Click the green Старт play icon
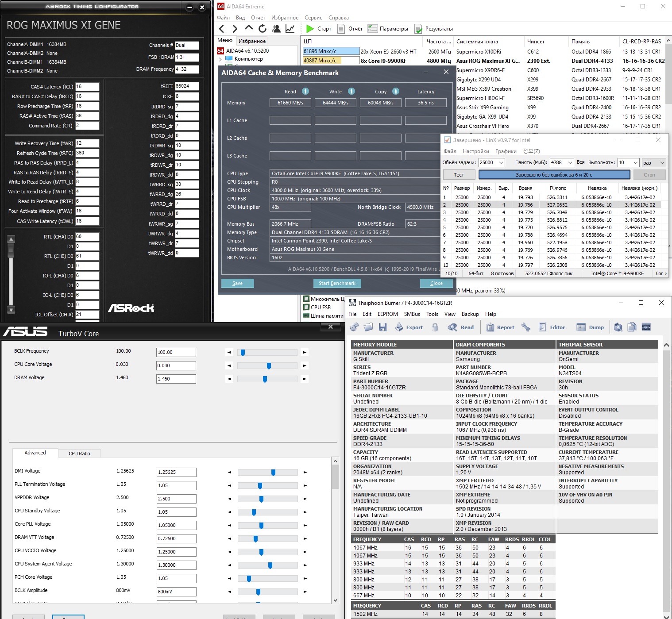 pos(310,29)
